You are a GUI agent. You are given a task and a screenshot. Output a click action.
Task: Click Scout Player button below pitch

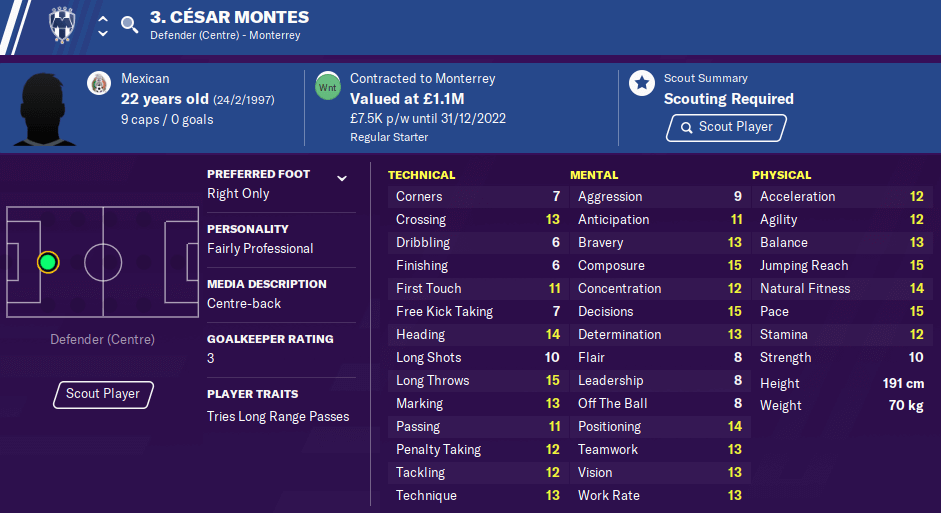tap(103, 394)
